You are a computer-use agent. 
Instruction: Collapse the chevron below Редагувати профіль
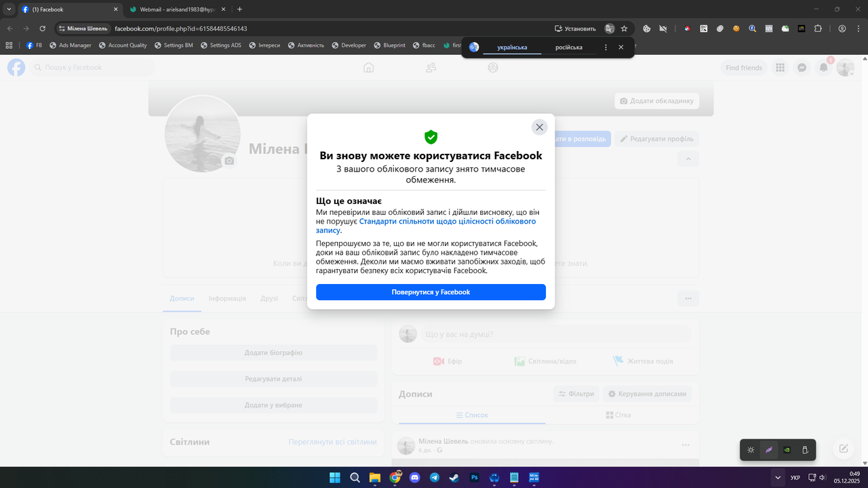pos(688,159)
